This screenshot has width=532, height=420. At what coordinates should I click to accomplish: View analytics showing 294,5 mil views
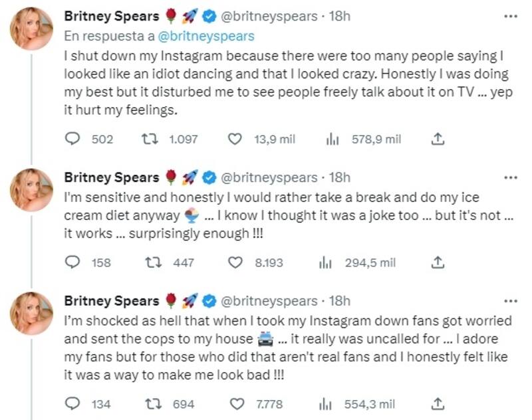tap(326, 262)
